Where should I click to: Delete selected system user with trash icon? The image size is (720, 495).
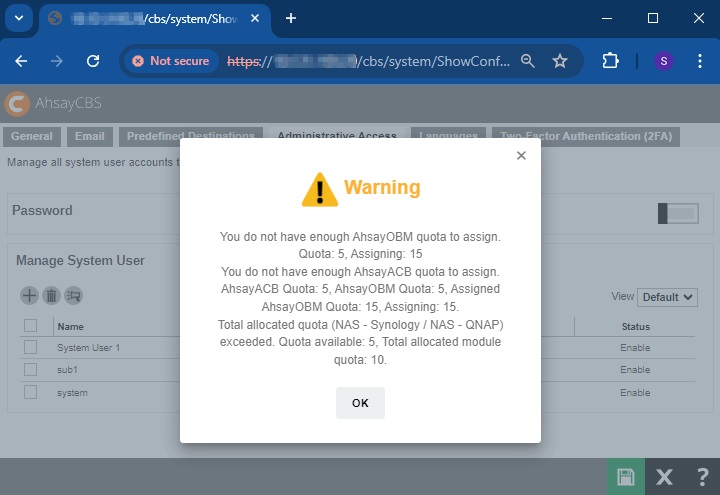coord(51,296)
